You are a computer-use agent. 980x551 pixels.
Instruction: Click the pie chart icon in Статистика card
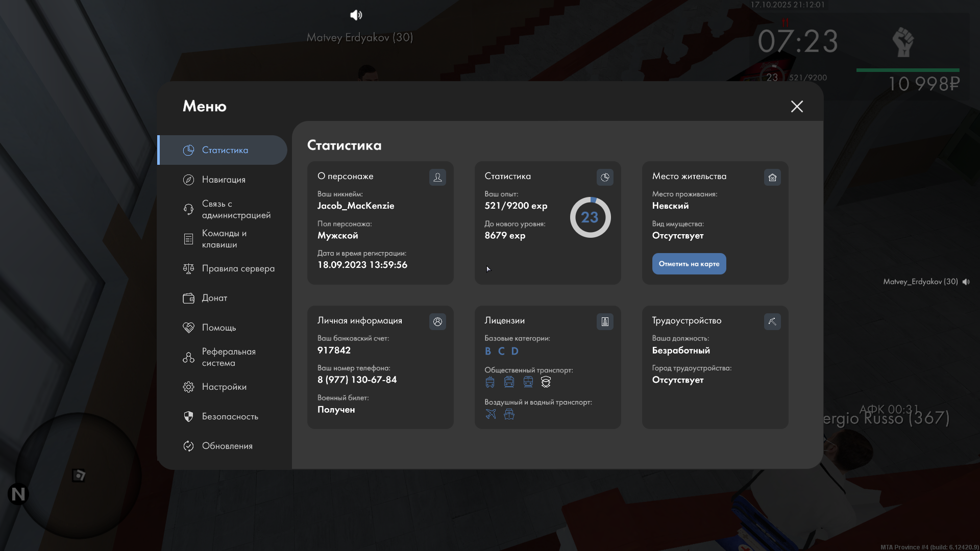[605, 177]
